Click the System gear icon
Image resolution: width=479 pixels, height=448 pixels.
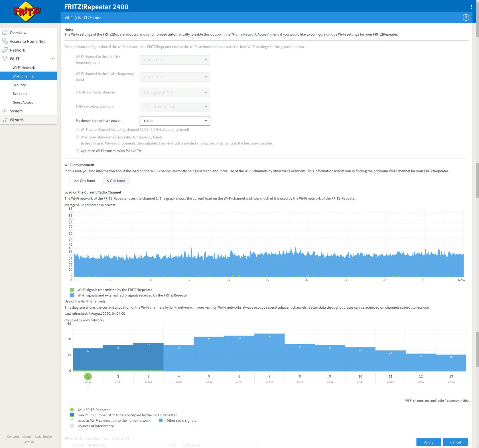pos(5,111)
